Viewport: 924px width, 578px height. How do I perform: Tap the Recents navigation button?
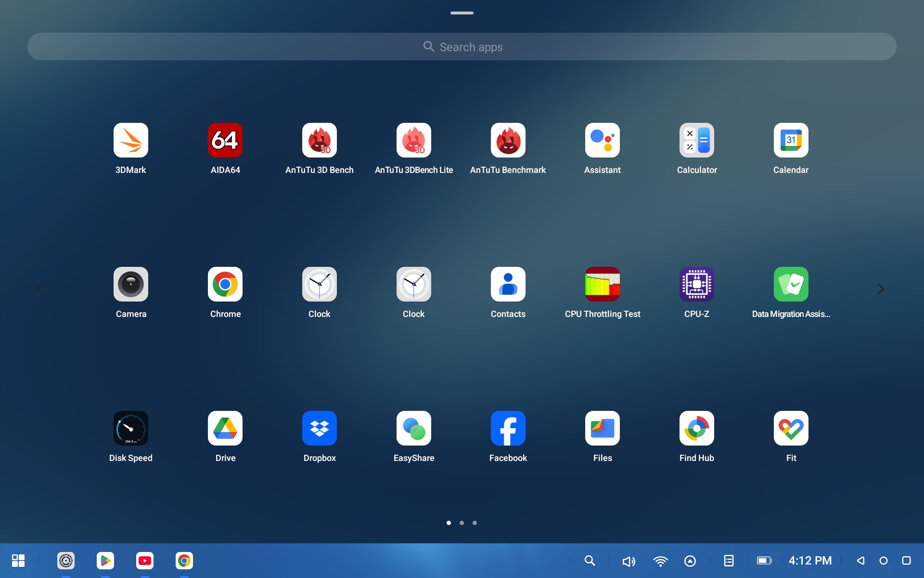tap(907, 561)
